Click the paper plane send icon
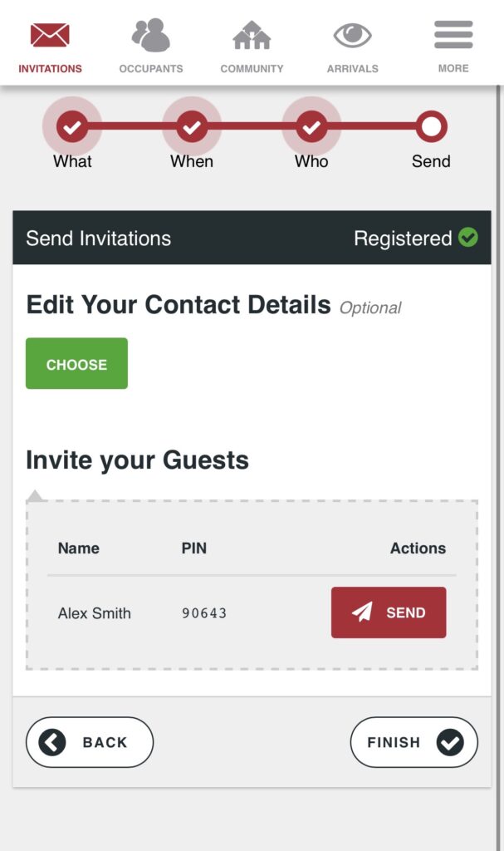 (362, 612)
